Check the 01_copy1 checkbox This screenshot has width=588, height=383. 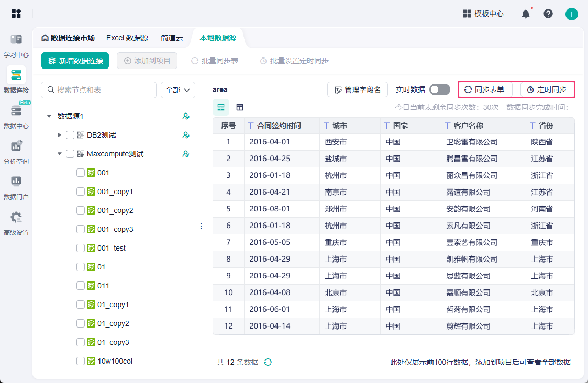81,305
